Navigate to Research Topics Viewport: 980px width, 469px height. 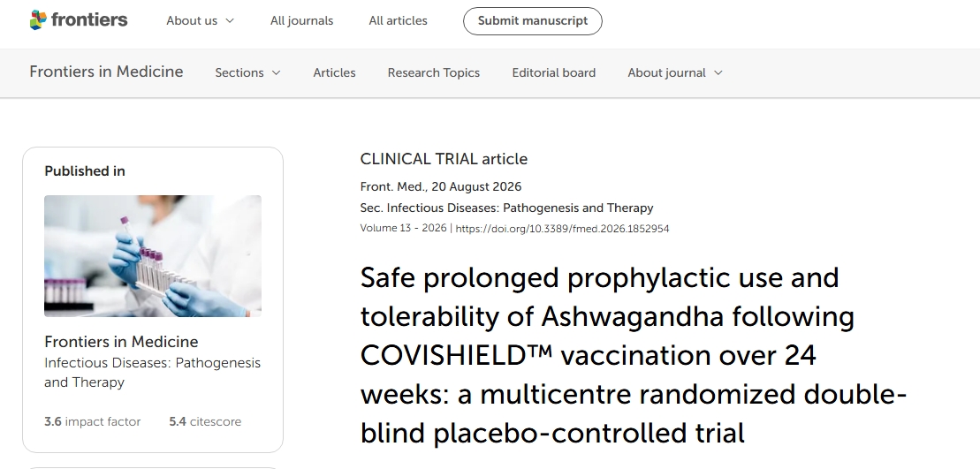(434, 73)
